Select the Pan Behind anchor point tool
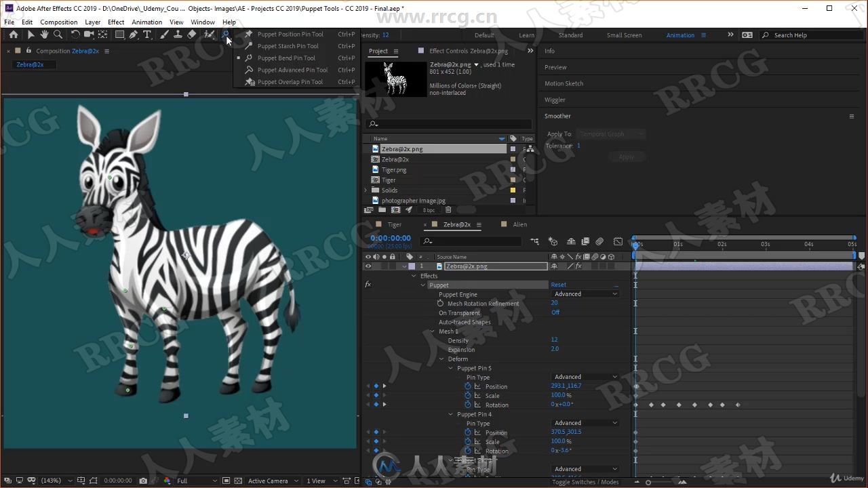Viewport: 868px width, 488px height. pyautogui.click(x=102, y=35)
